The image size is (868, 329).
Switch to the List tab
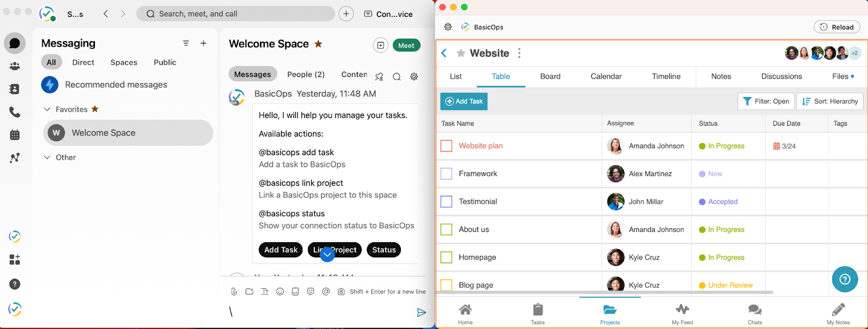point(456,76)
